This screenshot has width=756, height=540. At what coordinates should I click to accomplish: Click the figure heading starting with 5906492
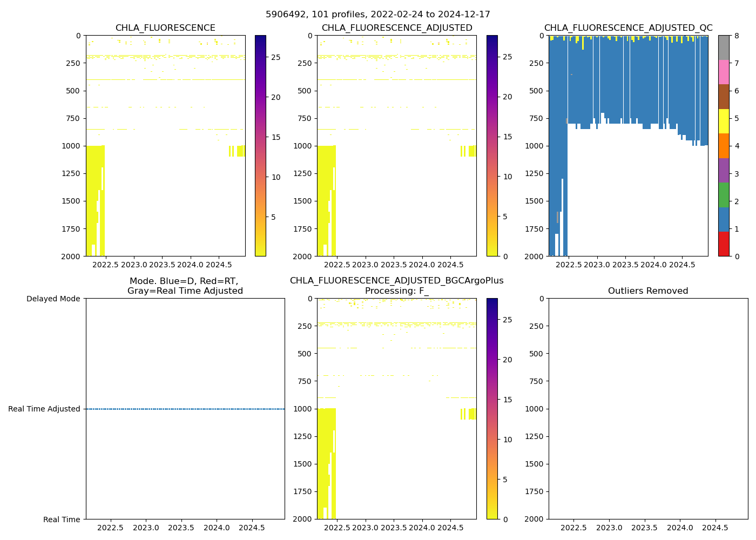pos(378,15)
